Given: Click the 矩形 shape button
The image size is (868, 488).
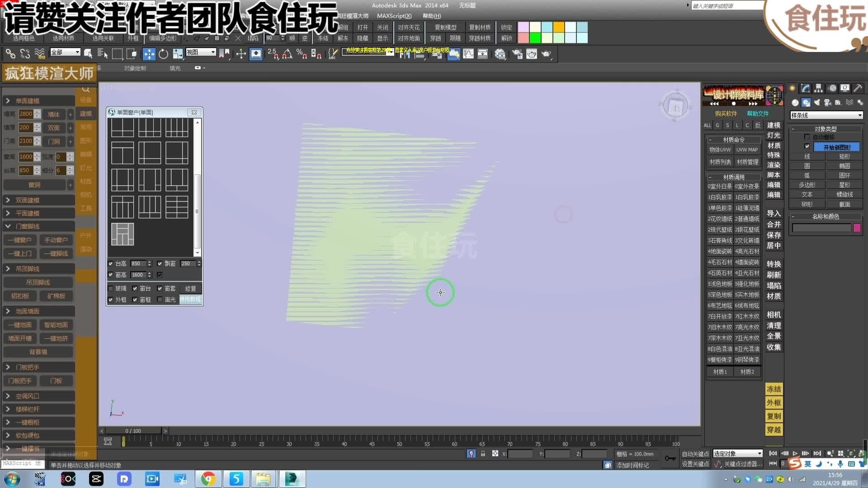Looking at the screenshot, I should [x=844, y=156].
